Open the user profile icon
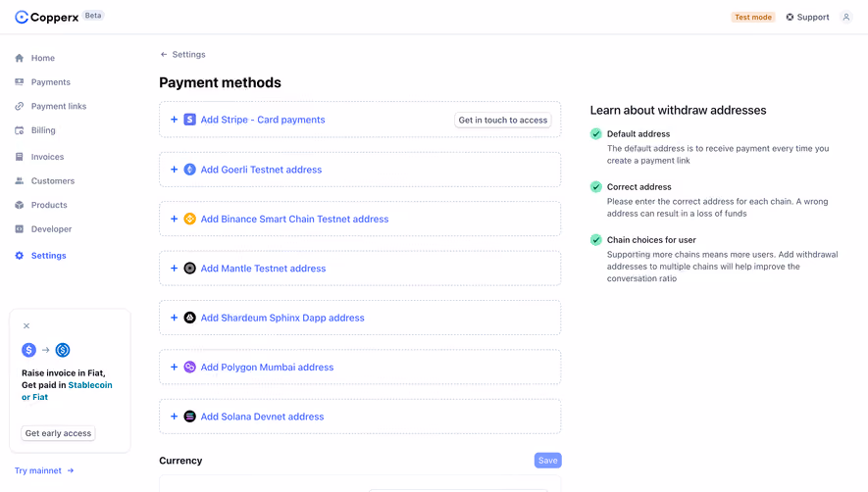This screenshot has height=492, width=868. pos(846,18)
